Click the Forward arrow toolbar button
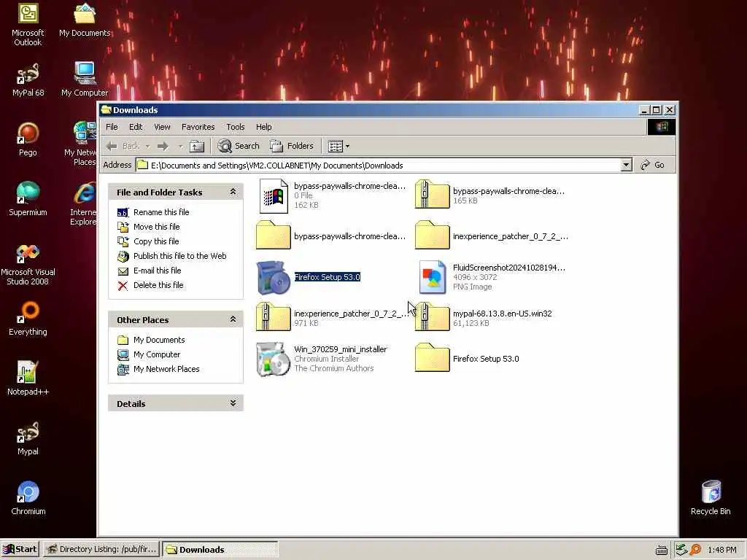The height and width of the screenshot is (560, 747). pyautogui.click(x=163, y=146)
